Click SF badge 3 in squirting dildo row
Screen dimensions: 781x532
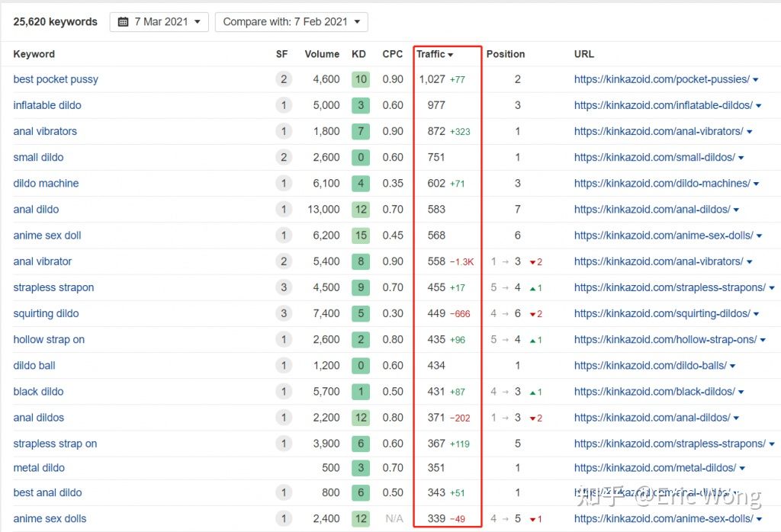(284, 313)
